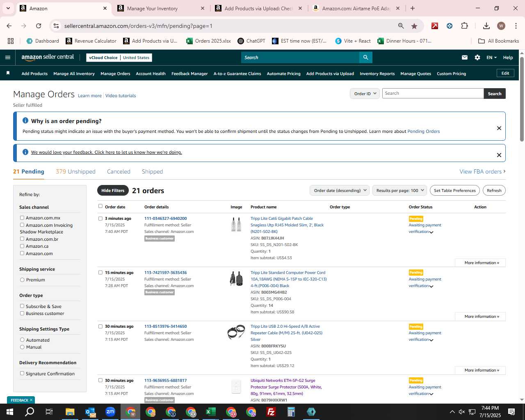Click the zoom magnifier in address bar
The height and width of the screenshot is (420, 525).
(x=401, y=26)
